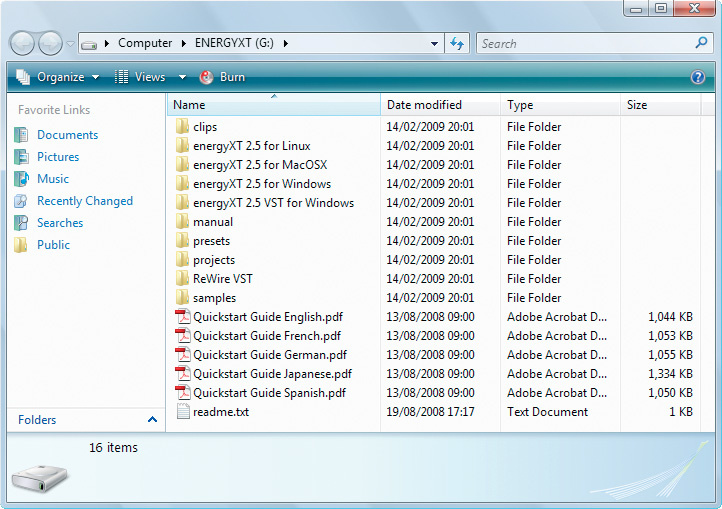This screenshot has width=722, height=509.
Task: Open the Documents favorite link
Action: (x=67, y=135)
